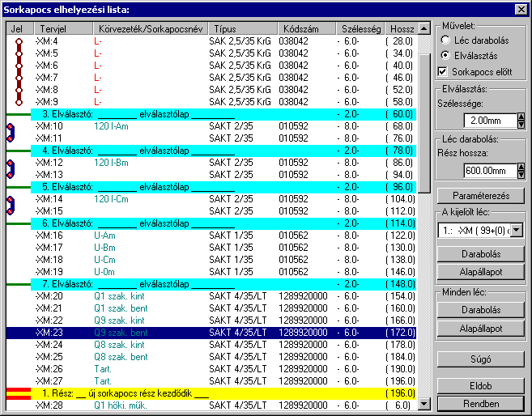The height and width of the screenshot is (416, 532).
Task: Click the green separator marker of 5. Elválasztó
Action: (19, 187)
